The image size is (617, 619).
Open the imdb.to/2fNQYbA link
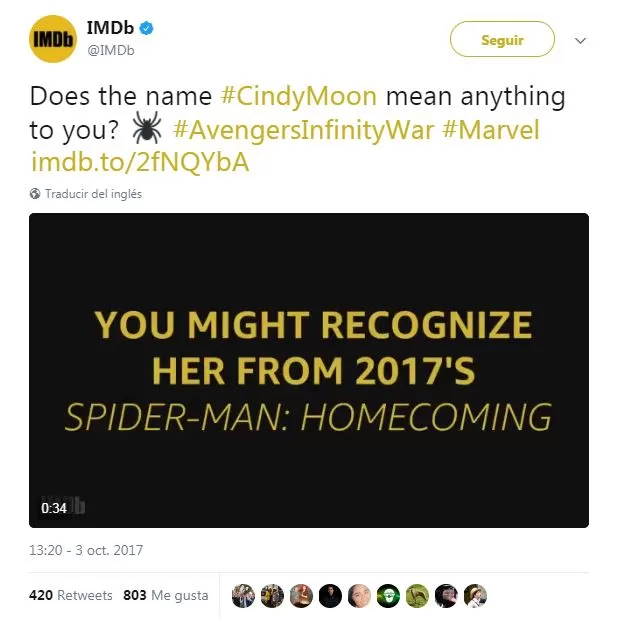point(140,162)
